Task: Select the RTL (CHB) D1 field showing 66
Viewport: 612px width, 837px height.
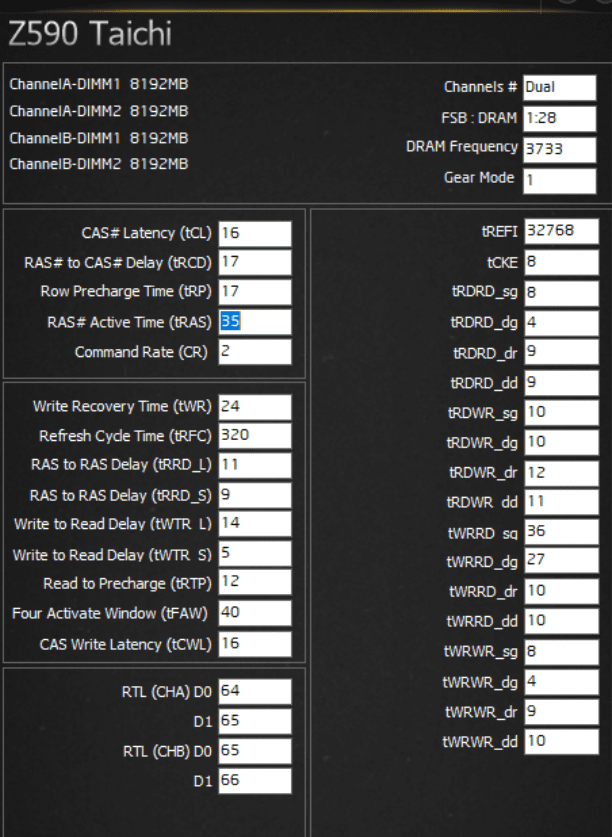Action: tap(255, 781)
